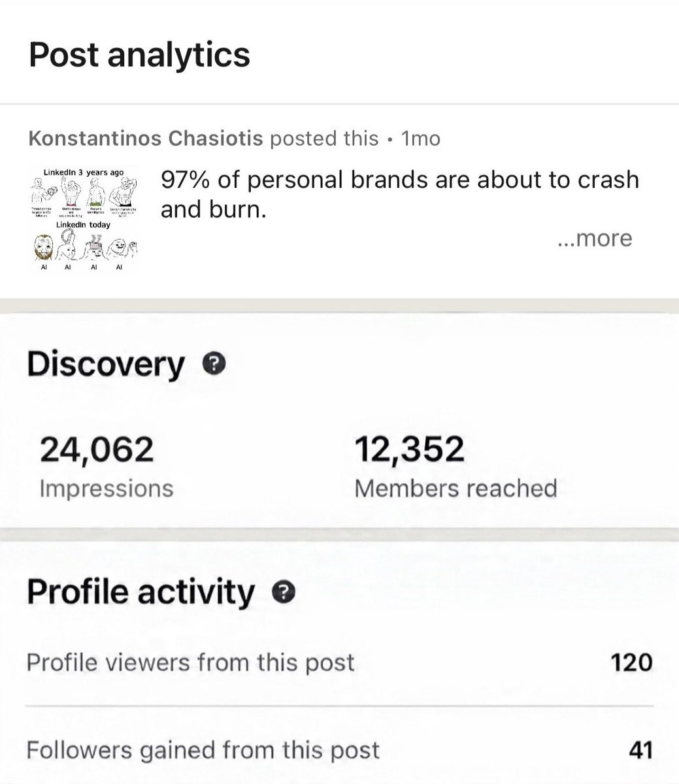Click the 120 profile viewers number
The width and height of the screenshot is (679, 784).
tap(631, 662)
